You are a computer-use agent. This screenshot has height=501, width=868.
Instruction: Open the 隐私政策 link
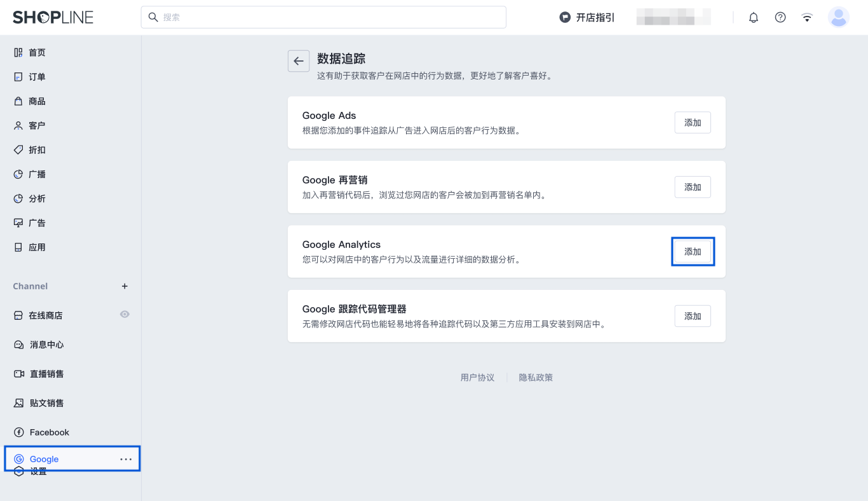tap(536, 378)
